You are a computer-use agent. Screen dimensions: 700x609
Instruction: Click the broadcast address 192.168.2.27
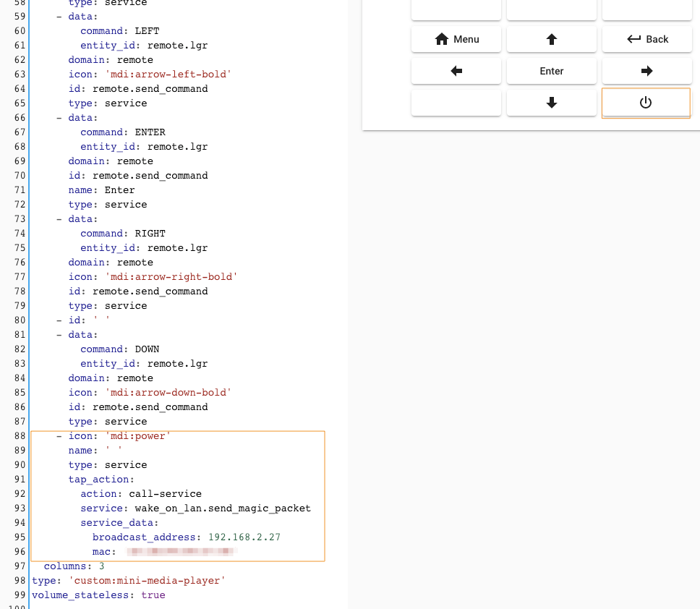tap(244, 537)
